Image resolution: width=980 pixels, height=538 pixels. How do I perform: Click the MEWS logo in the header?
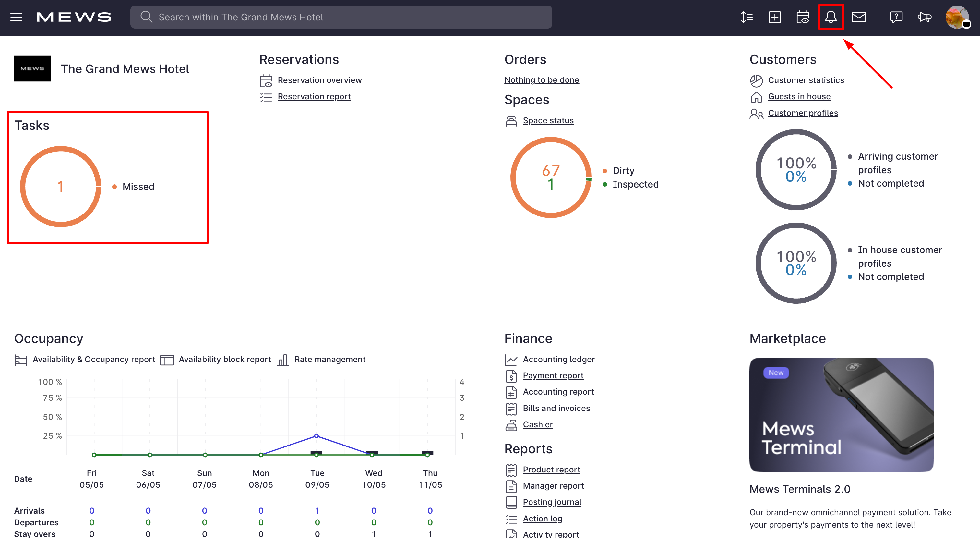(x=74, y=17)
